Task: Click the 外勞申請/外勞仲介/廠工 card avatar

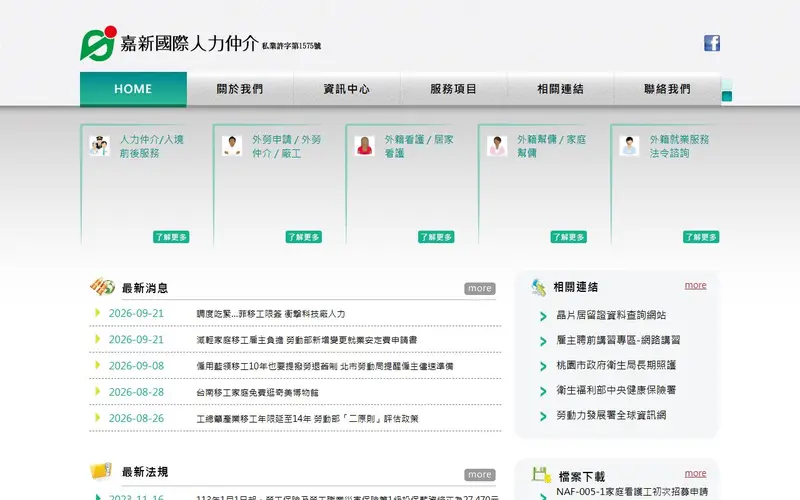Action: pyautogui.click(x=232, y=146)
